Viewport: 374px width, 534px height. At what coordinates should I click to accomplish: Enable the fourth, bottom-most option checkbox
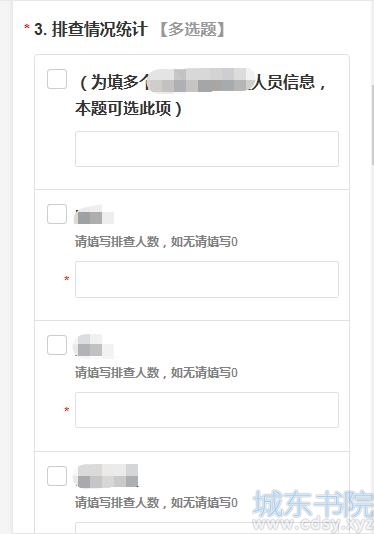pyautogui.click(x=57, y=475)
